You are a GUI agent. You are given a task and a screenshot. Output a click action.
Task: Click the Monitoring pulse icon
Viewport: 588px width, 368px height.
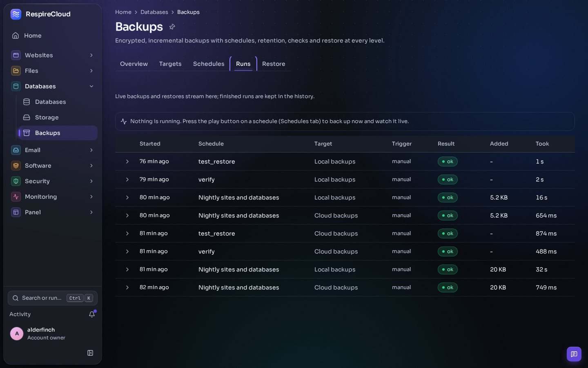click(x=16, y=197)
